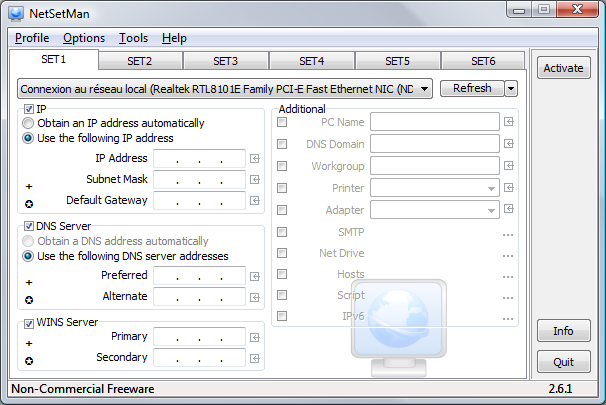Open SMTP settings via ellipsis
The width and height of the screenshot is (606, 405).
pyautogui.click(x=508, y=235)
